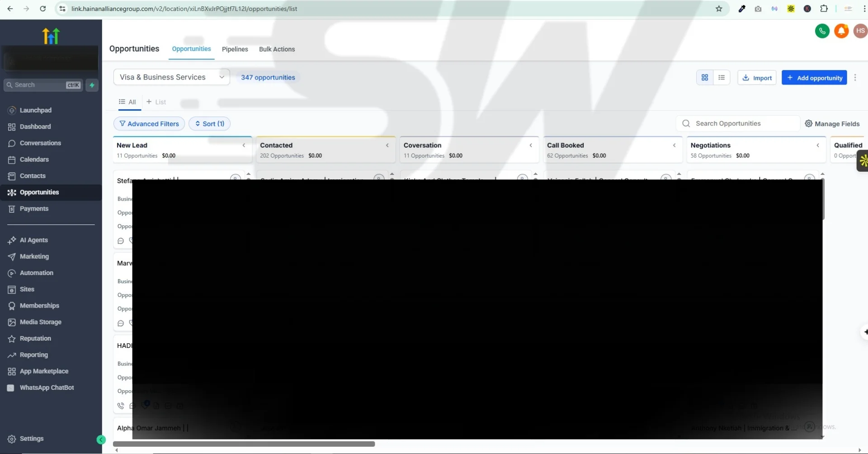
Task: Click the Import button
Action: pyautogui.click(x=757, y=78)
